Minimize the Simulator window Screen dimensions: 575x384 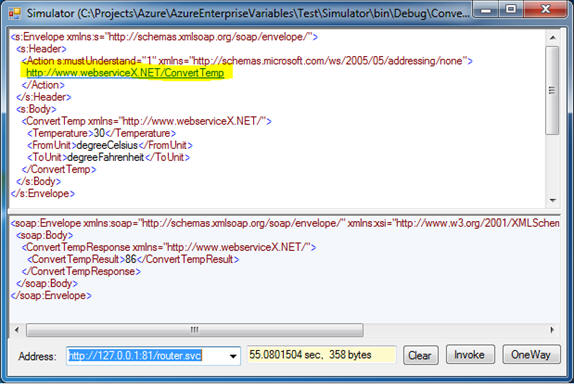pyautogui.click(x=486, y=9)
